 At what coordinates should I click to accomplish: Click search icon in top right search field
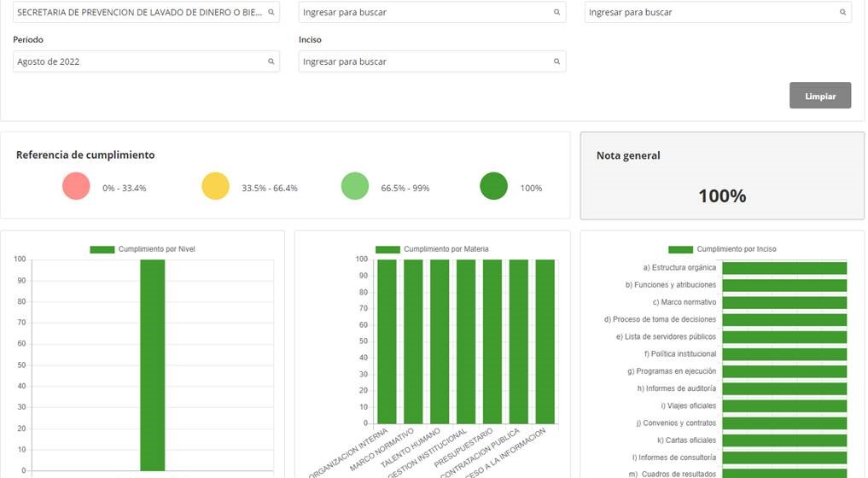[x=842, y=12]
